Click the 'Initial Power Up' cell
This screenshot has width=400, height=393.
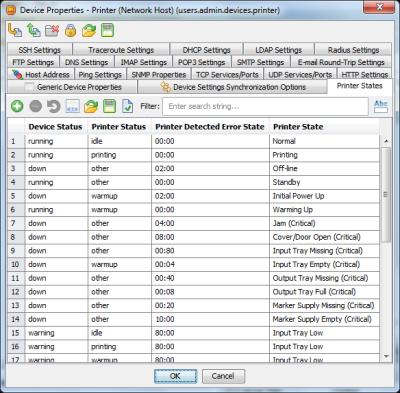324,196
